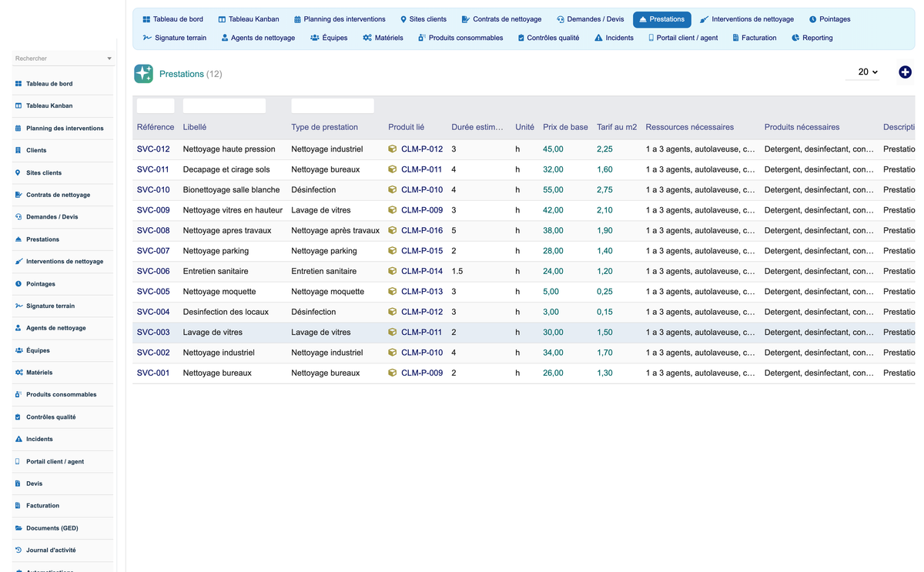Click 'Nettoyage après travaux' type cell

click(335, 230)
